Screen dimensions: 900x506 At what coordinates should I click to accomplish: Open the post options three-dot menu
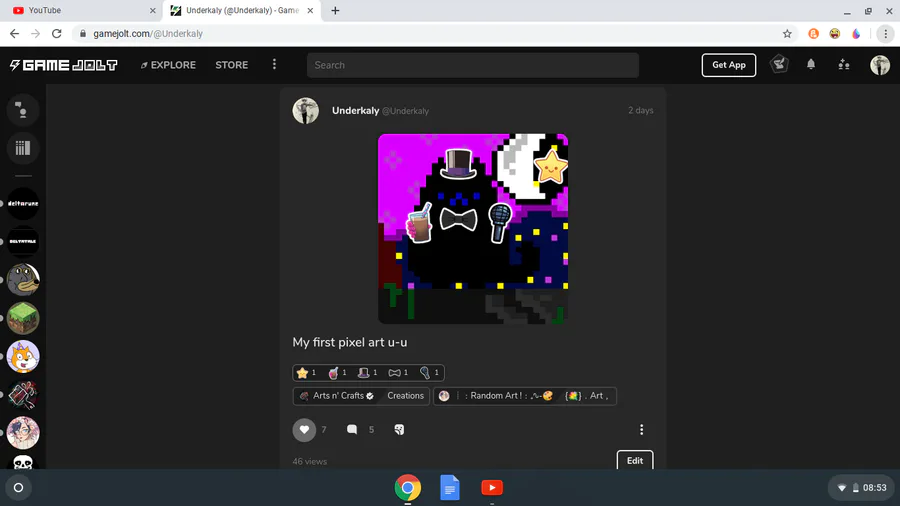(641, 430)
